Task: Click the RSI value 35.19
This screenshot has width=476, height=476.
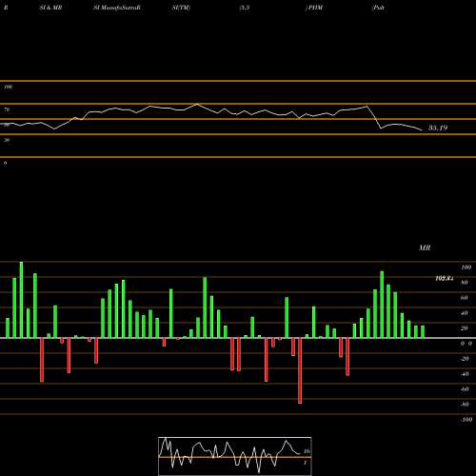Action: pyautogui.click(x=438, y=128)
